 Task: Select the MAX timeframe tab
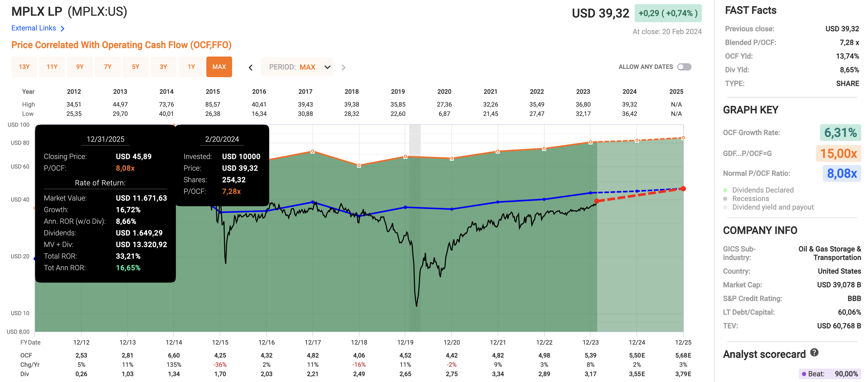(x=219, y=67)
